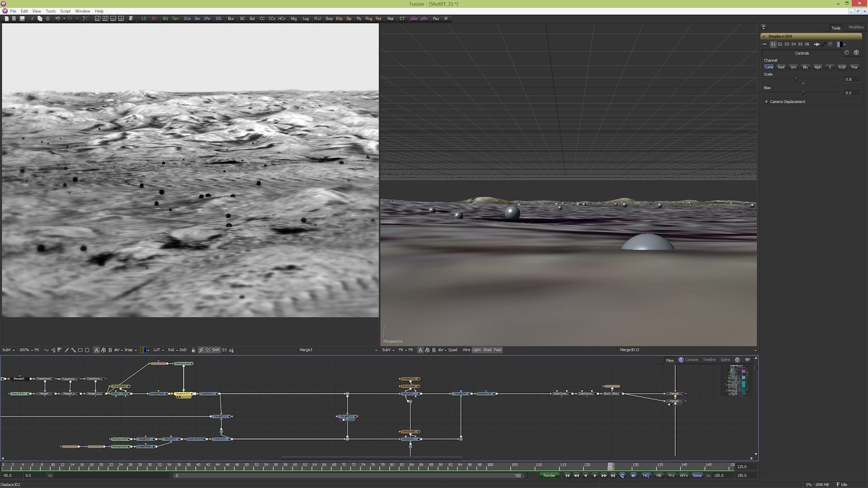Select the Luma channel button
The image size is (868, 488).
769,67
